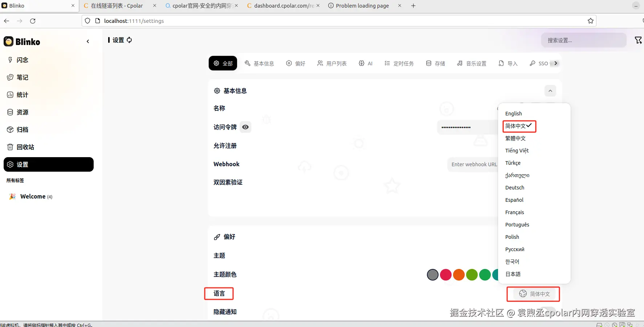Collapse the 基本信息 section
This screenshot has width=644, height=327.
pyautogui.click(x=550, y=91)
